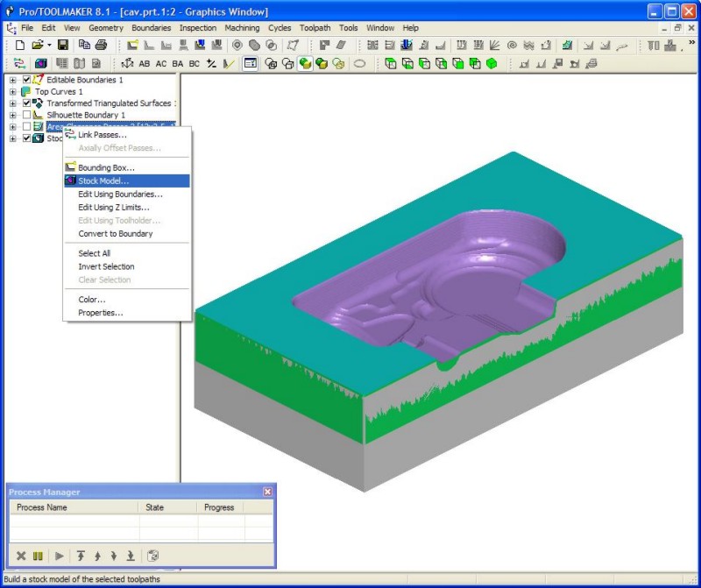Image resolution: width=701 pixels, height=588 pixels.
Task: Expand the Transformed Triangulated Surfaces node
Action: tap(12, 103)
